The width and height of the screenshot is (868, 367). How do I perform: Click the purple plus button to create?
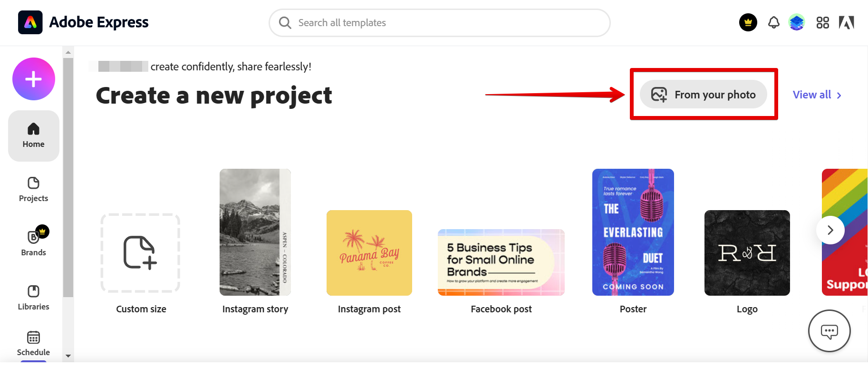(x=33, y=79)
